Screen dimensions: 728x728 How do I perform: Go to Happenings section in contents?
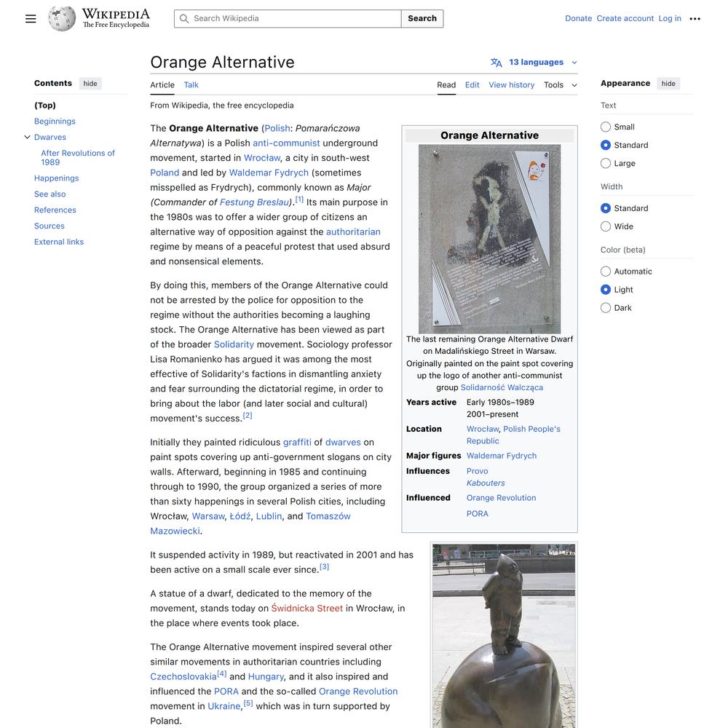(x=57, y=178)
